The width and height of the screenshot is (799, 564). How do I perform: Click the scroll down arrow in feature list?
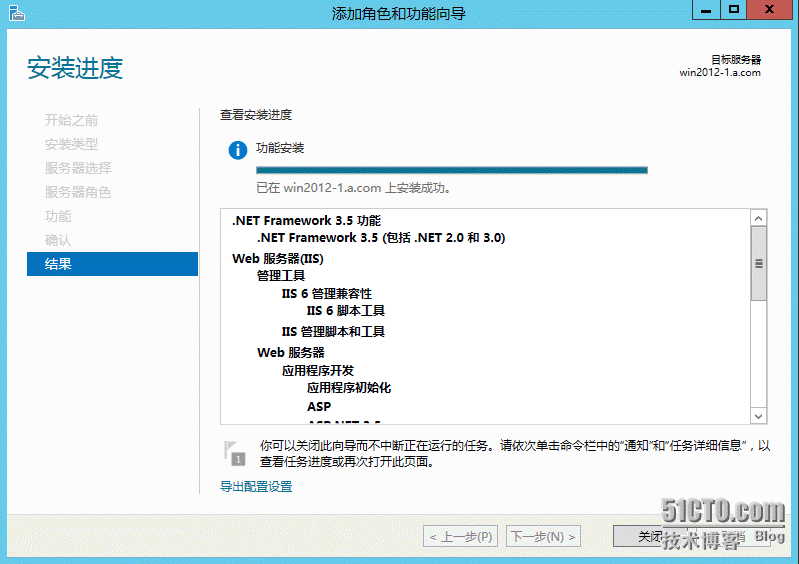(x=758, y=416)
